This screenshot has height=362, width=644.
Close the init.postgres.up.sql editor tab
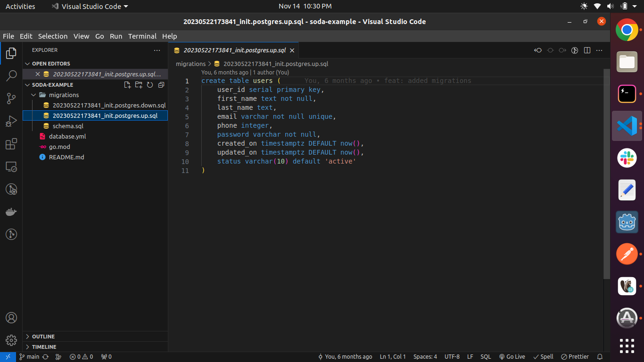(292, 50)
